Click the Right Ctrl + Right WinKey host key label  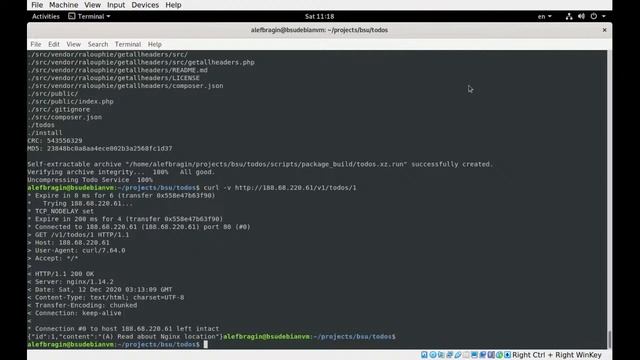click(x=557, y=355)
